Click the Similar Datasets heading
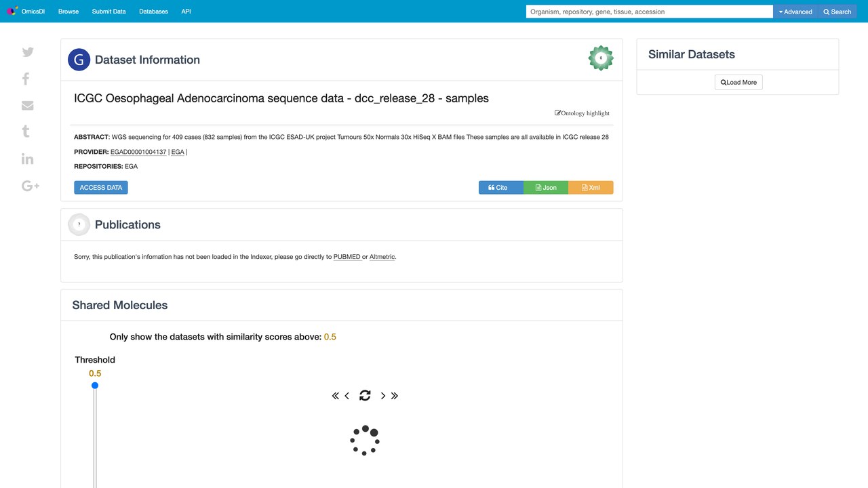The height and width of the screenshot is (488, 868). (x=692, y=54)
